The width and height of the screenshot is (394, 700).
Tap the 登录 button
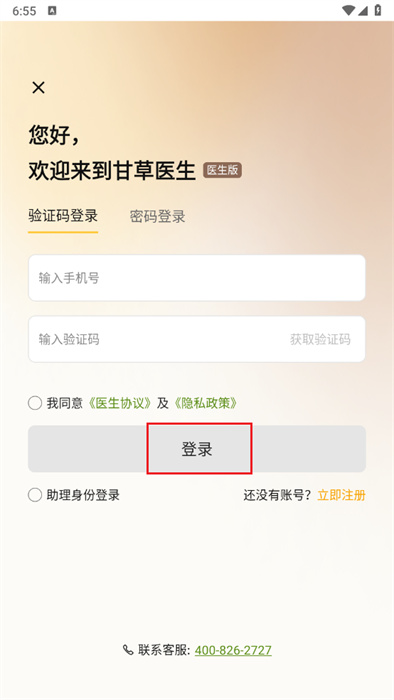pyautogui.click(x=197, y=449)
